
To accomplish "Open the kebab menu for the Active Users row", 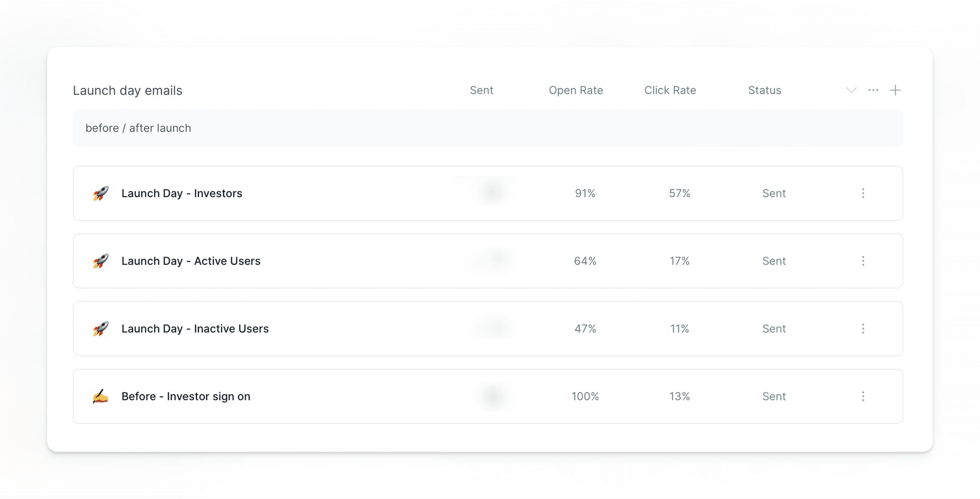I will [x=863, y=261].
